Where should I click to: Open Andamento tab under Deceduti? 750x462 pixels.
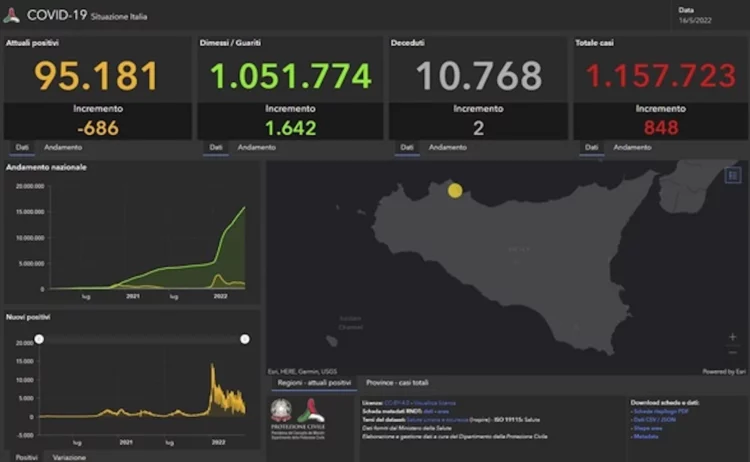(448, 147)
